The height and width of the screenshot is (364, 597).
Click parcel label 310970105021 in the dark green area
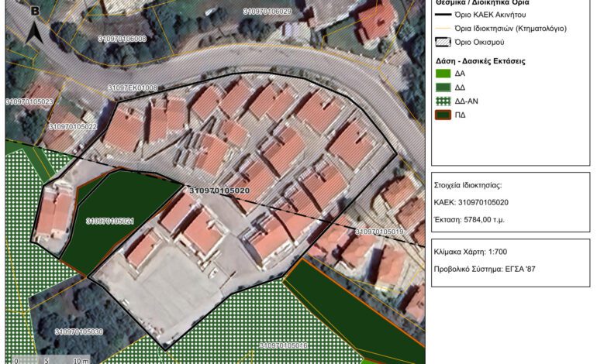click(109, 221)
